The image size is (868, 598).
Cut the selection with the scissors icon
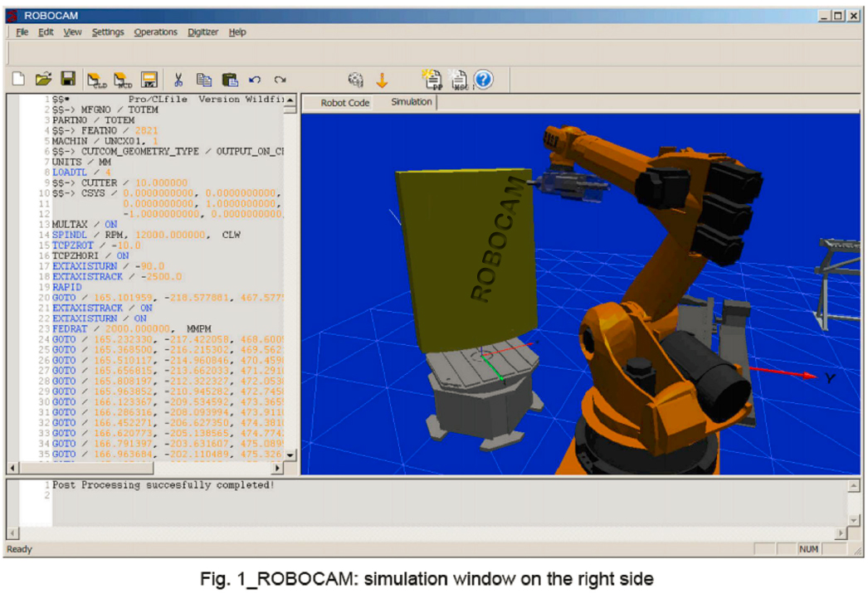click(x=178, y=80)
